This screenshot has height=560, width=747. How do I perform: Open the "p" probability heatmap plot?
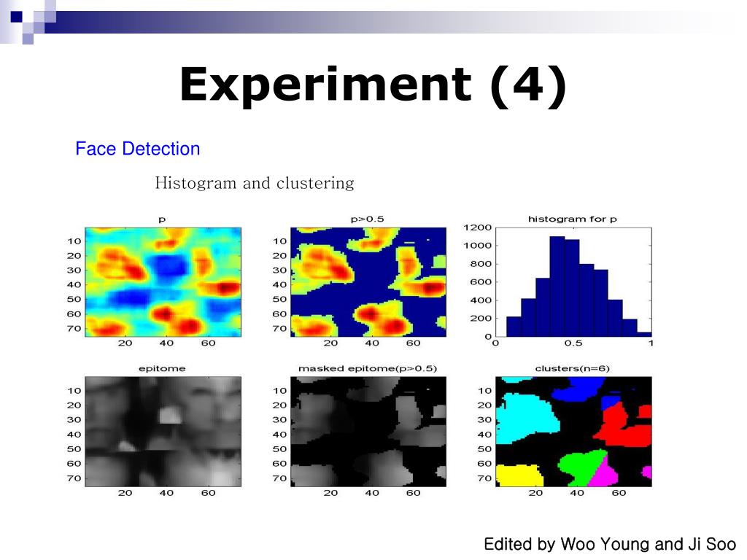tap(163, 282)
